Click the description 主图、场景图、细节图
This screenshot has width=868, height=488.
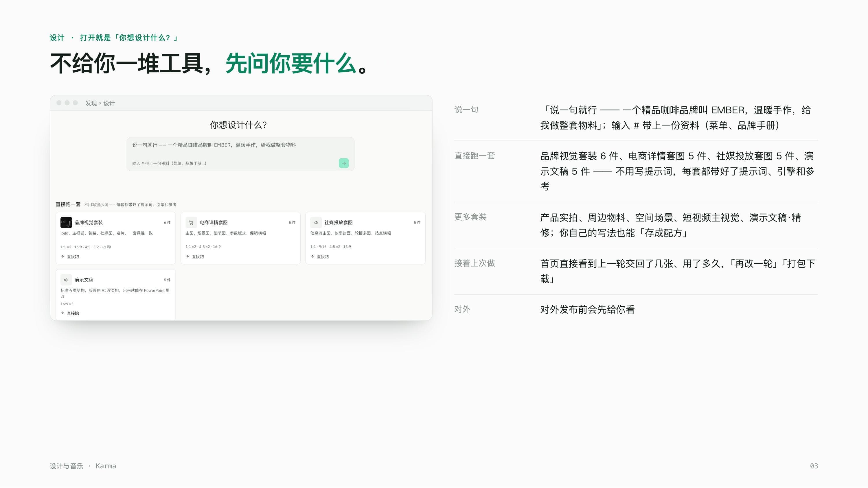coord(226,233)
